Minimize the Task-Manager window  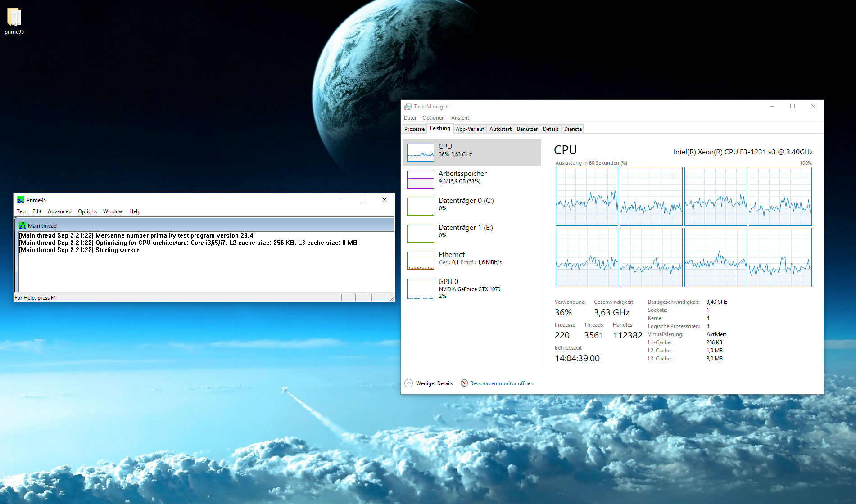pyautogui.click(x=772, y=107)
